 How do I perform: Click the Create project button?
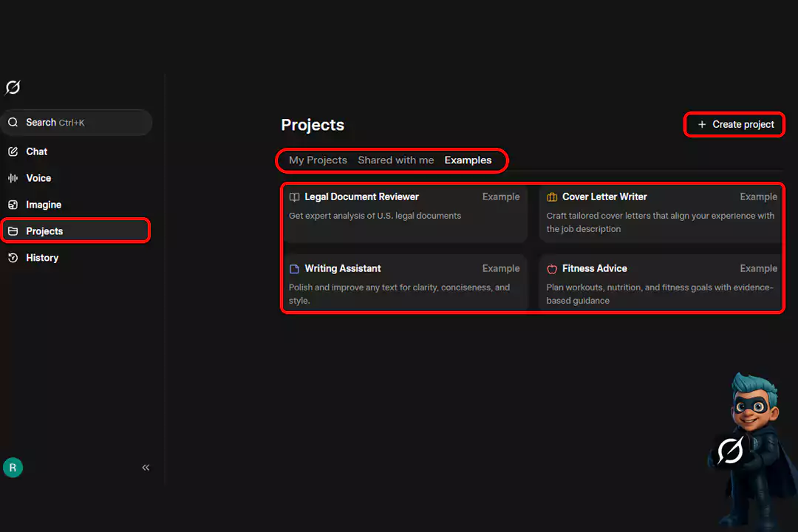(735, 125)
